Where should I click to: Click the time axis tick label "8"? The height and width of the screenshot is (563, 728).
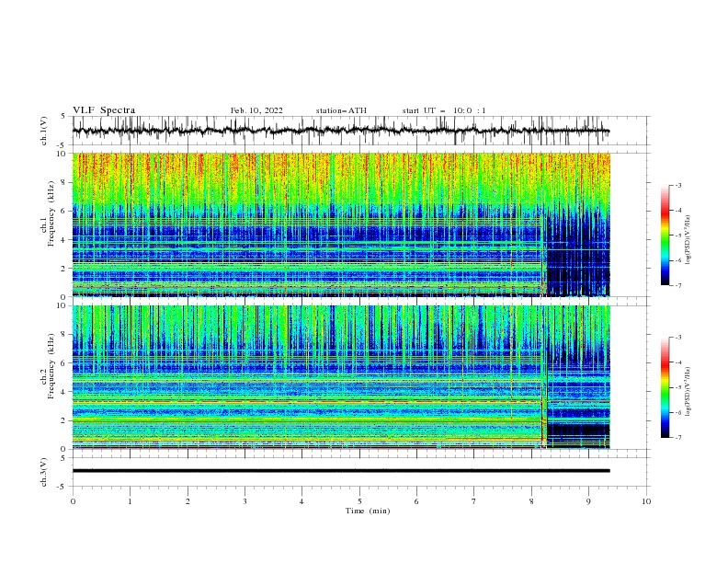(x=531, y=501)
